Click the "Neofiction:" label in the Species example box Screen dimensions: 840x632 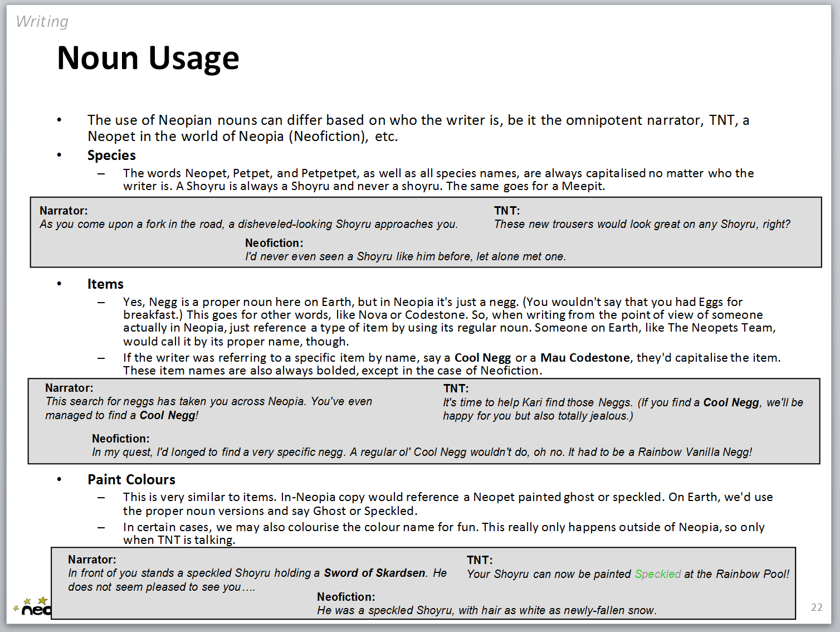(274, 243)
